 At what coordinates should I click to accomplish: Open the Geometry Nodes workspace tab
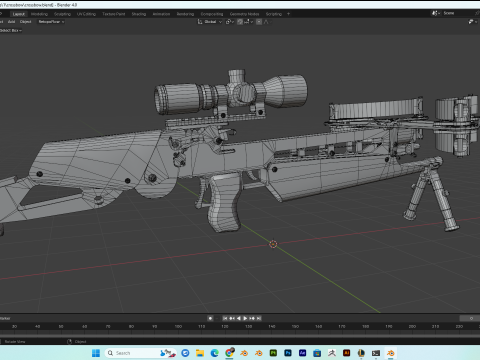(244, 14)
